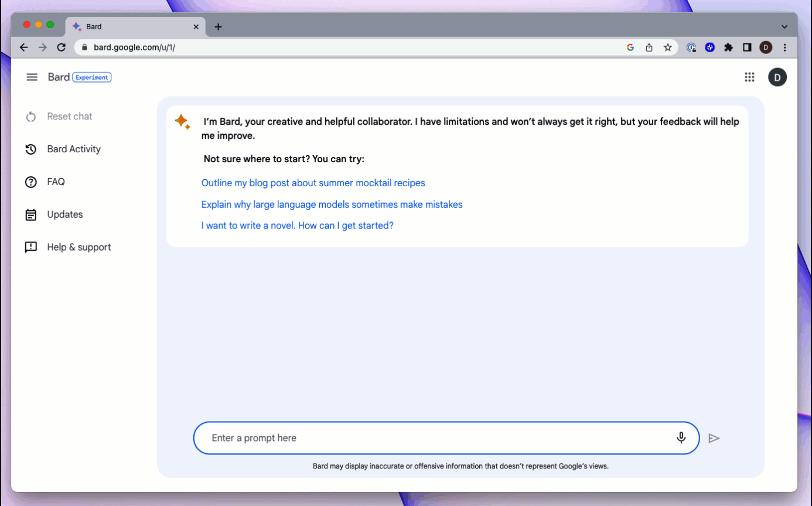Open Help & support from sidebar
Viewport: 812px width, 506px height.
point(79,247)
